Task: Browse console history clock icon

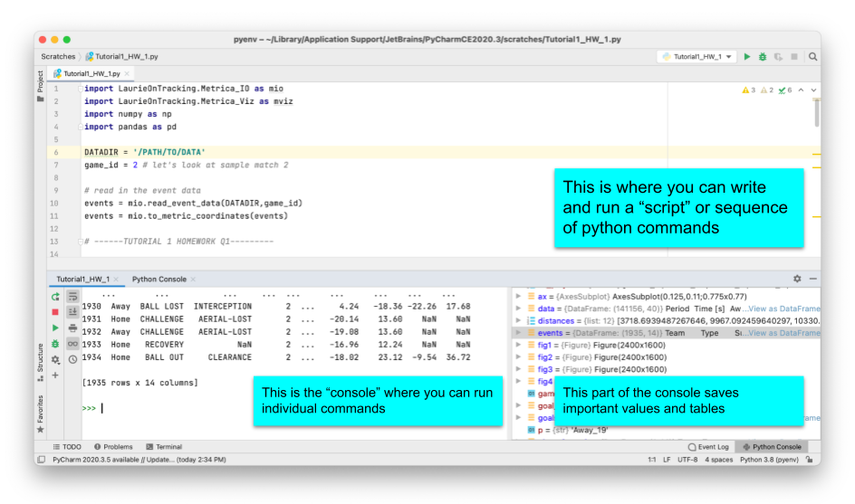Action: [72, 359]
